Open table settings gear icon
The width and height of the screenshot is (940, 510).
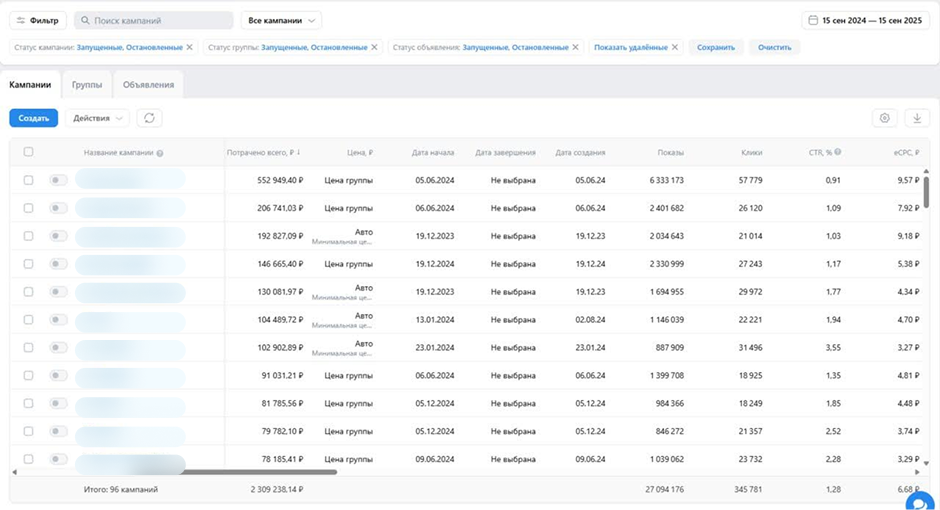884,118
